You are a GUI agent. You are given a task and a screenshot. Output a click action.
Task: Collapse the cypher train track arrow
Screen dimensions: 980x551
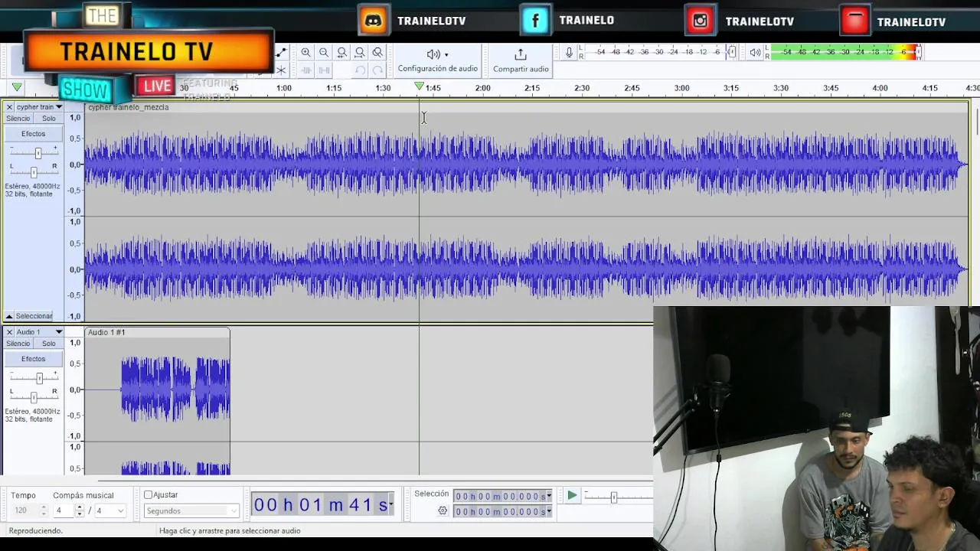click(9, 316)
